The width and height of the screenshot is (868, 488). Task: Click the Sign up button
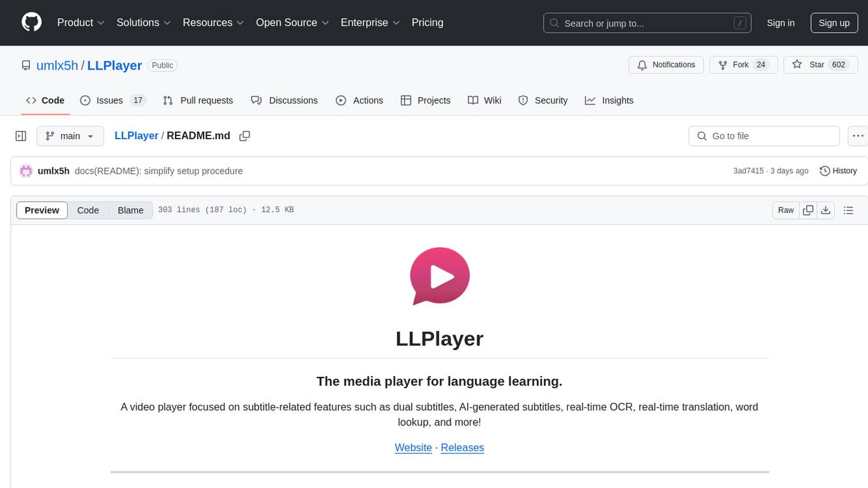[834, 23]
